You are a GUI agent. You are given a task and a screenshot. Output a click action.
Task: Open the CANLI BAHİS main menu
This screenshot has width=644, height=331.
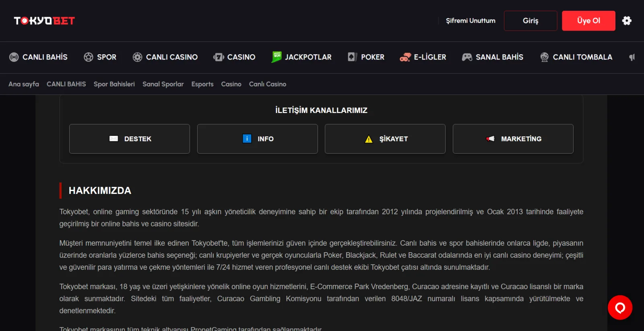click(x=39, y=57)
